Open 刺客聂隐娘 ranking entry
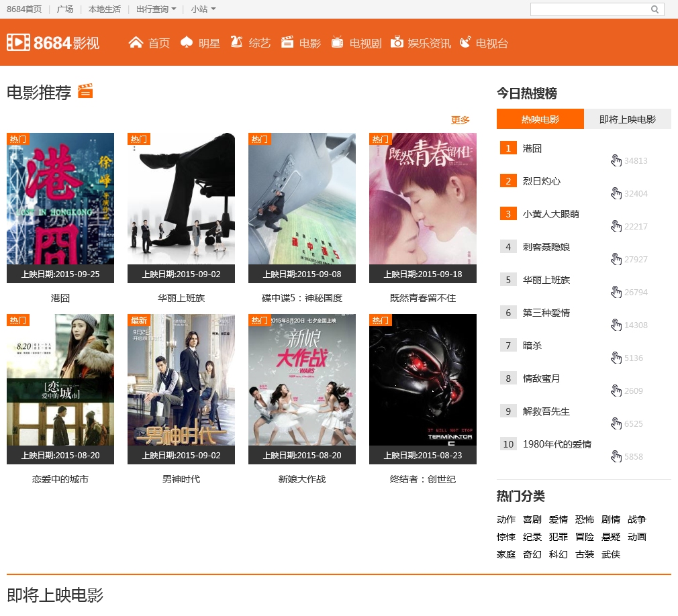678x616 pixels. (x=546, y=247)
